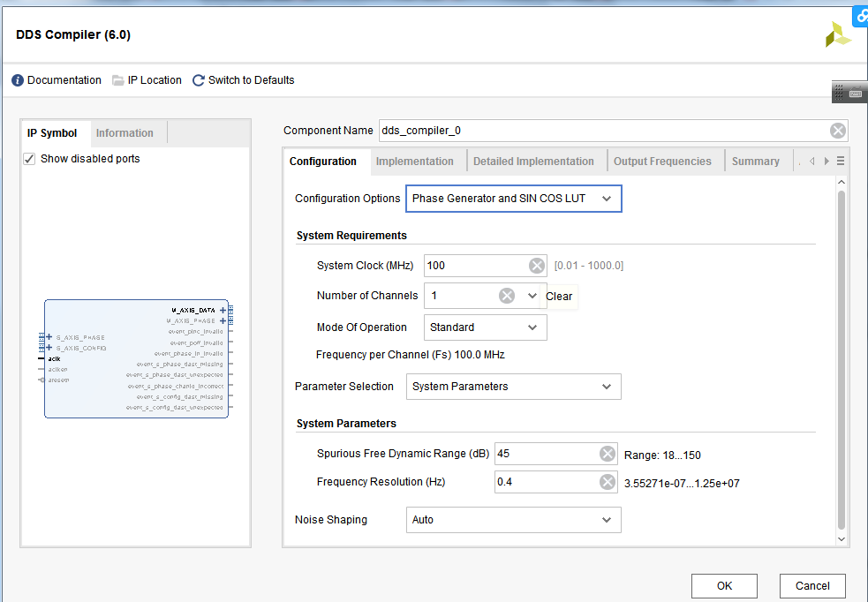Viewport: 868px width, 602px height.
Task: Click the aclken port label
Action: click(57, 369)
